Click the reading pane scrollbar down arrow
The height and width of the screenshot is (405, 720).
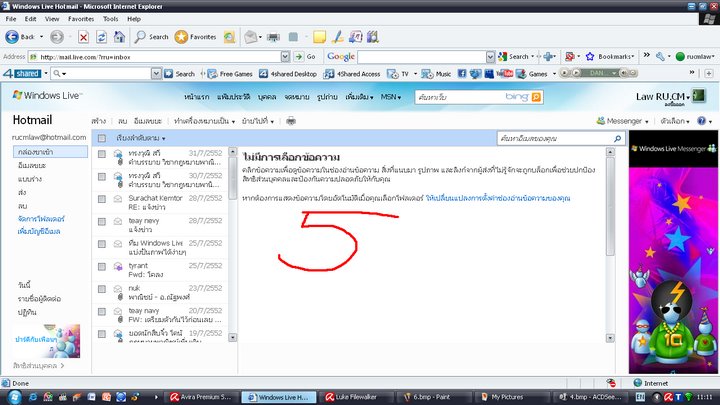(x=610, y=338)
